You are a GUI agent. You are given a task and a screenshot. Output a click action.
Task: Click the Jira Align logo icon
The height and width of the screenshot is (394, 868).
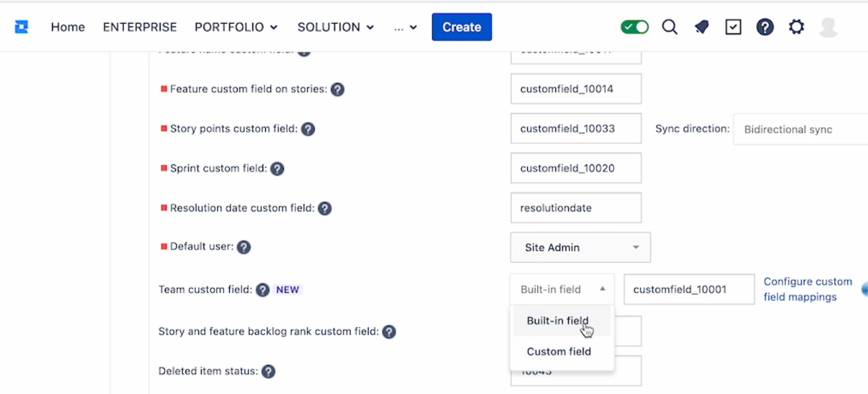(x=21, y=27)
